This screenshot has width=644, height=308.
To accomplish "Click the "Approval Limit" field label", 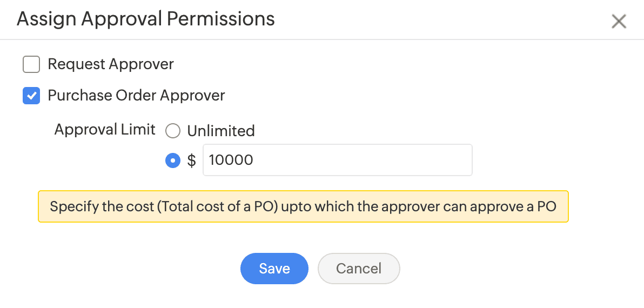I will pyautogui.click(x=105, y=130).
